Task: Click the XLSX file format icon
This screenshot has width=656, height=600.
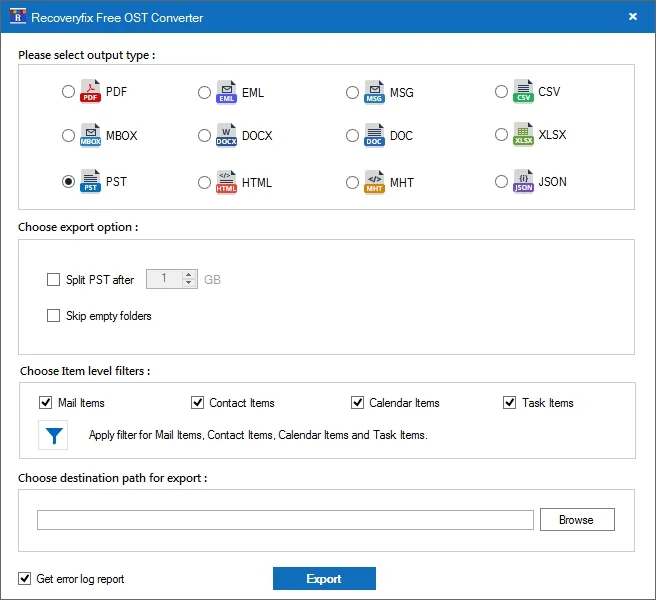Action: coord(523,134)
